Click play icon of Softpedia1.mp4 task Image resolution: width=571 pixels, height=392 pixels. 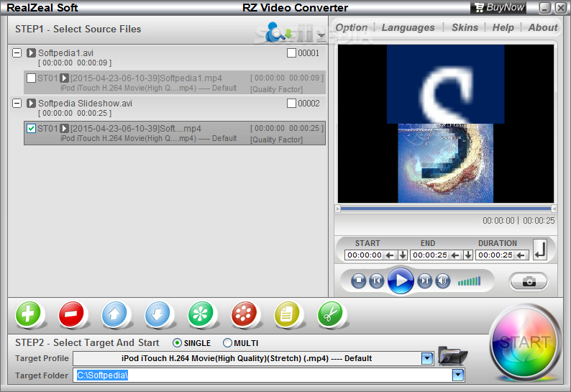pos(65,78)
